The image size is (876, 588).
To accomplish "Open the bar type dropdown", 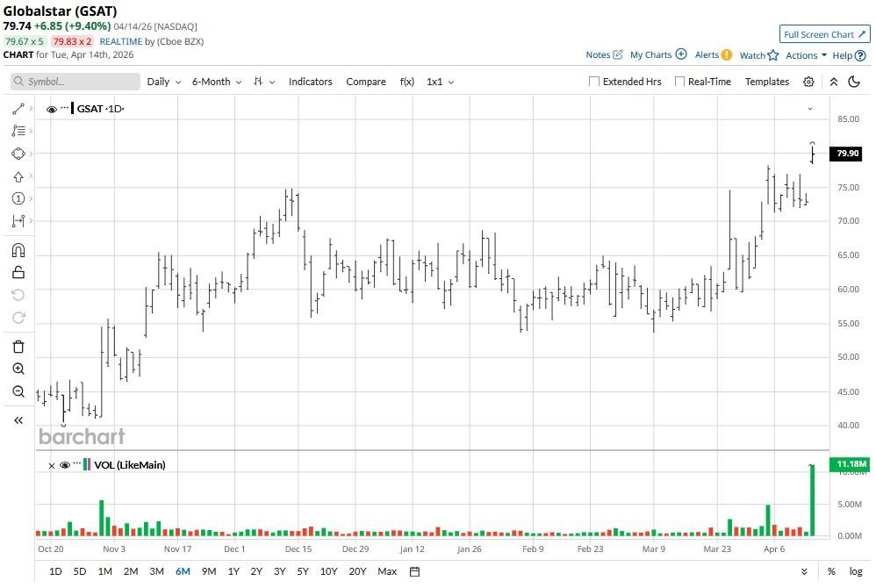I will pyautogui.click(x=264, y=82).
